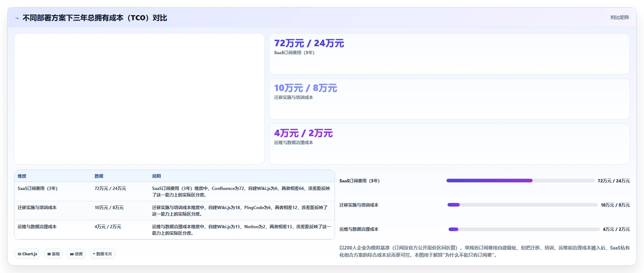Click the SaaS订阅费用 progress bar
The image size is (644, 273).
pos(520,181)
